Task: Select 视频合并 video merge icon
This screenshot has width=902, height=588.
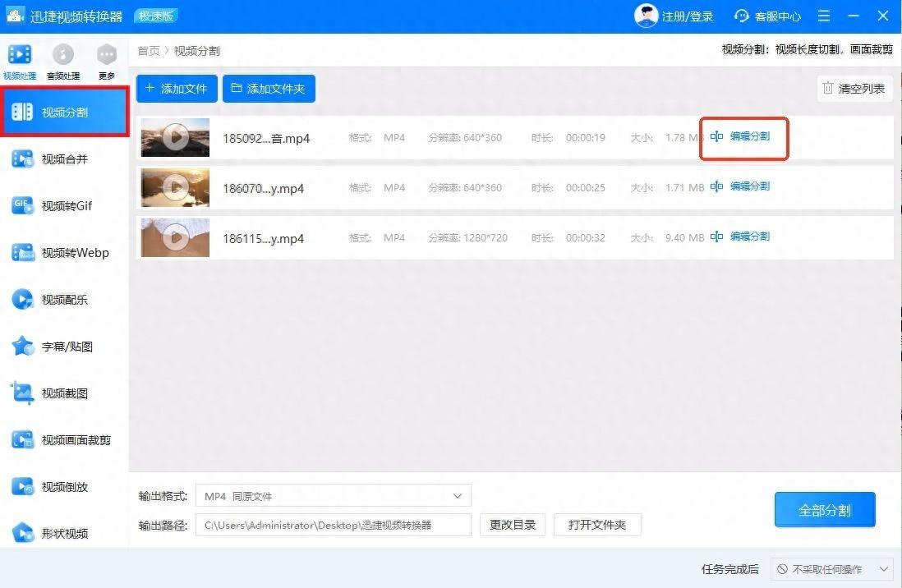Action: coord(23,159)
